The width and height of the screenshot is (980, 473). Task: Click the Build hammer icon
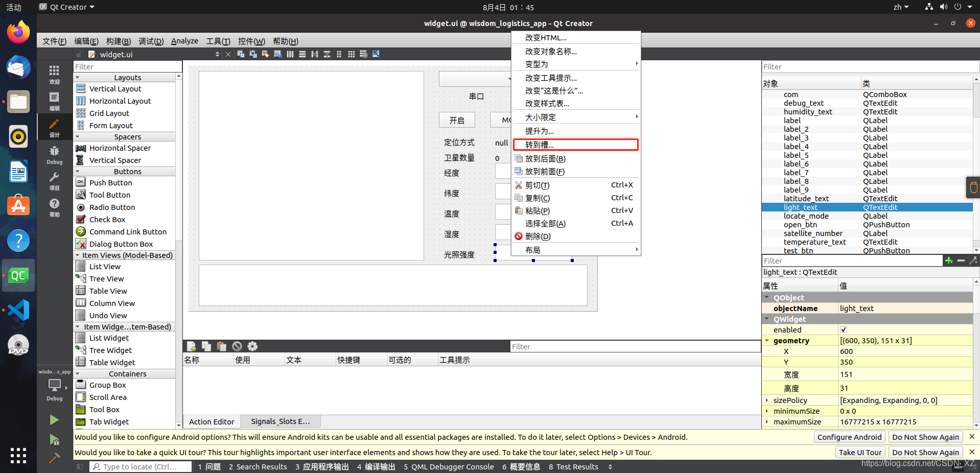point(54,458)
